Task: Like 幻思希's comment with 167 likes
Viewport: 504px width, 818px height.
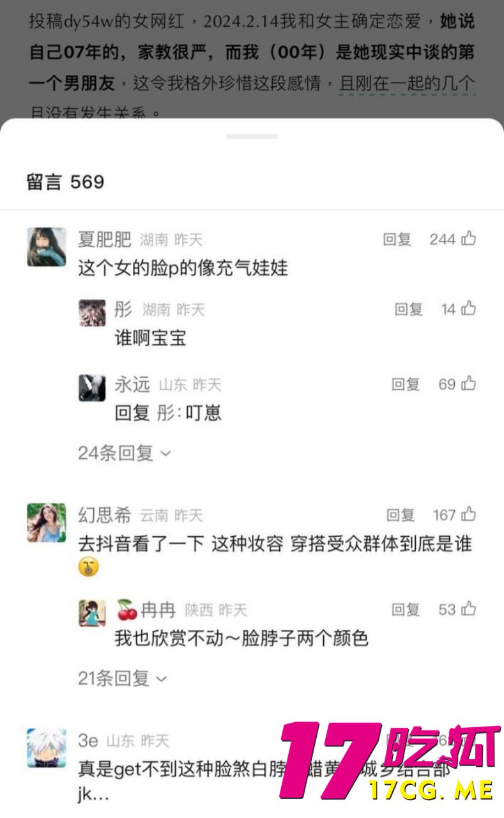Action: (469, 514)
